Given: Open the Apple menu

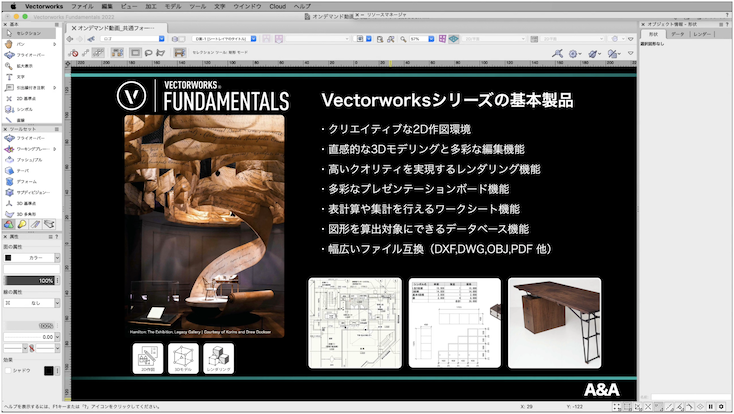Looking at the screenshot, I should coord(13,7).
